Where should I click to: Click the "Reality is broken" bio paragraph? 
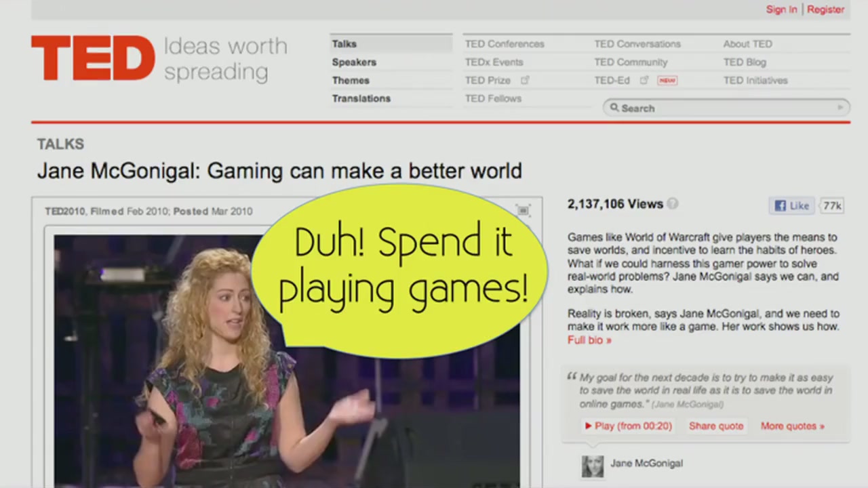point(703,320)
